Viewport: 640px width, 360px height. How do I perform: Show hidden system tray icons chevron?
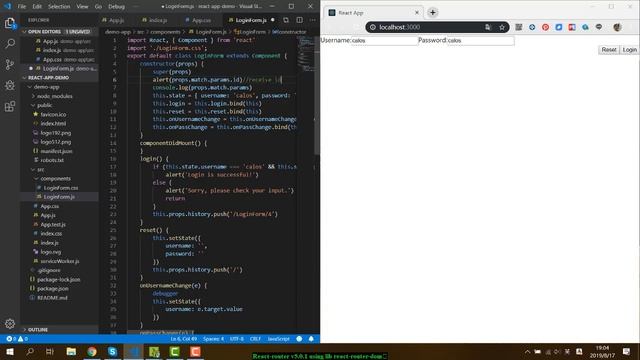[x=527, y=351]
